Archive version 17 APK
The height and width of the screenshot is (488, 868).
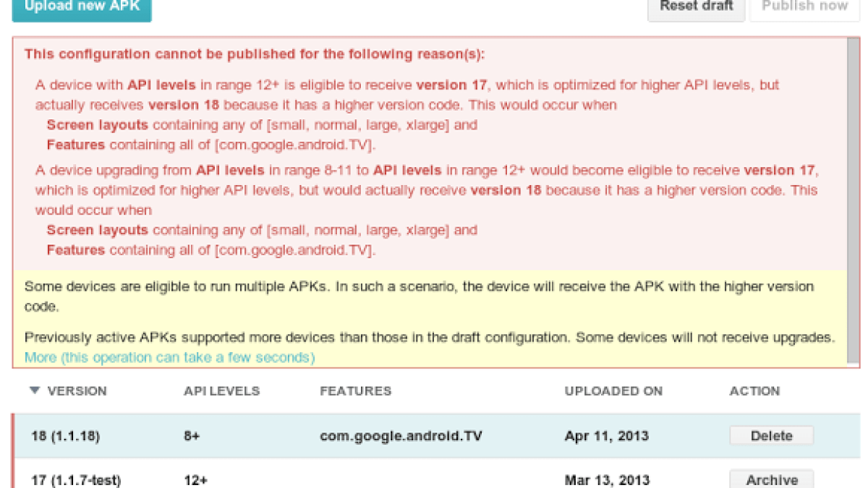(771, 479)
